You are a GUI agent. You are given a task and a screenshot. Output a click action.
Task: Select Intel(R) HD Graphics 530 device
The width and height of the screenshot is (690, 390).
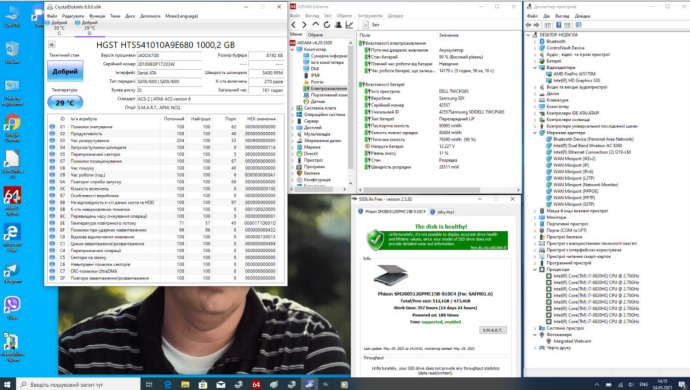pyautogui.click(x=573, y=81)
